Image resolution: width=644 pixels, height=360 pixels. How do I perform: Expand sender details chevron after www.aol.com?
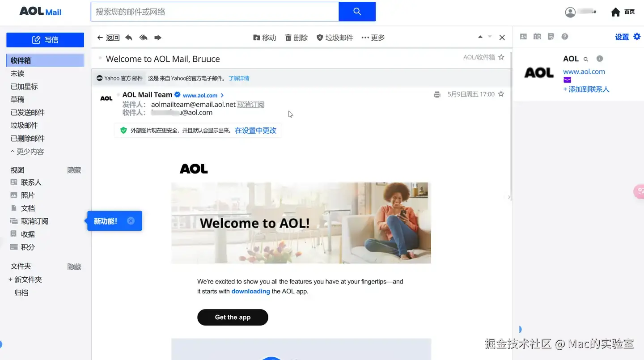coord(222,95)
